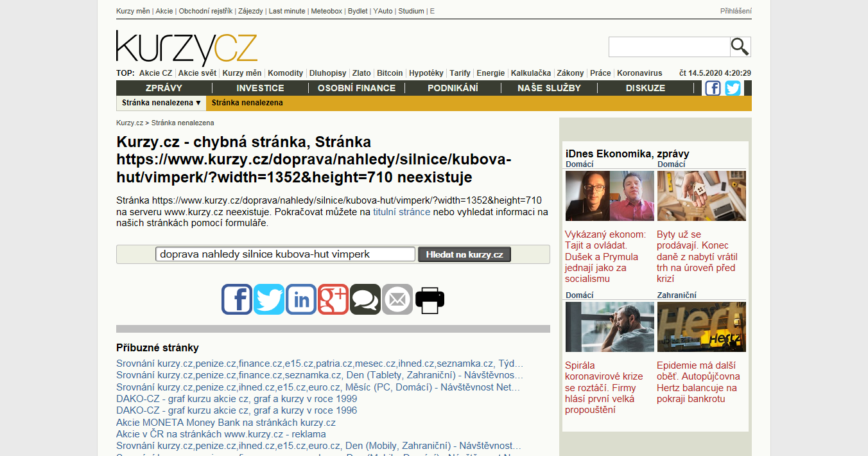Open the 'Kalkulačka' TOP link
The width and height of the screenshot is (868, 456).
(531, 73)
